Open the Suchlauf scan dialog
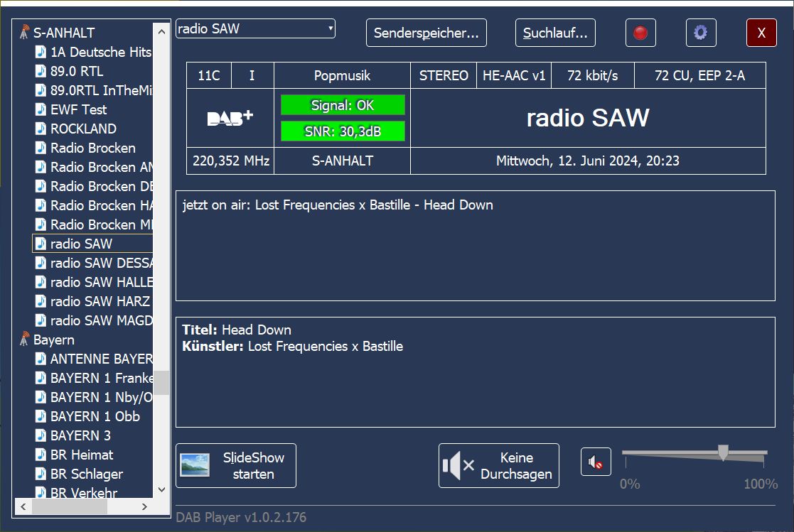This screenshot has height=532, width=794. coord(555,33)
